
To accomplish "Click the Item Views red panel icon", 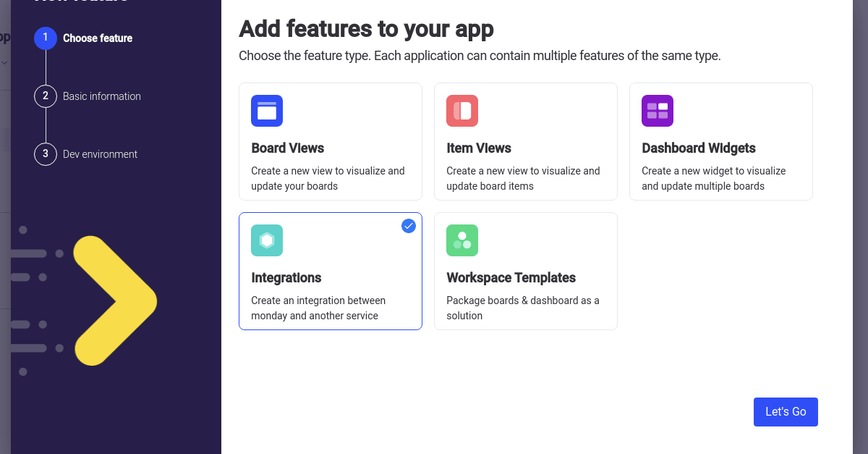I will 462,111.
